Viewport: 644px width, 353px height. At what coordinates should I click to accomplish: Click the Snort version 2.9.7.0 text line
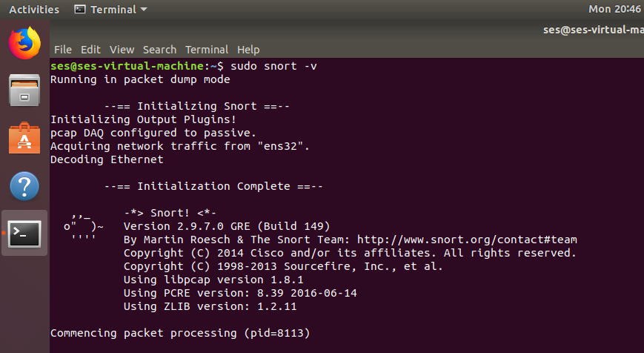coord(227,226)
